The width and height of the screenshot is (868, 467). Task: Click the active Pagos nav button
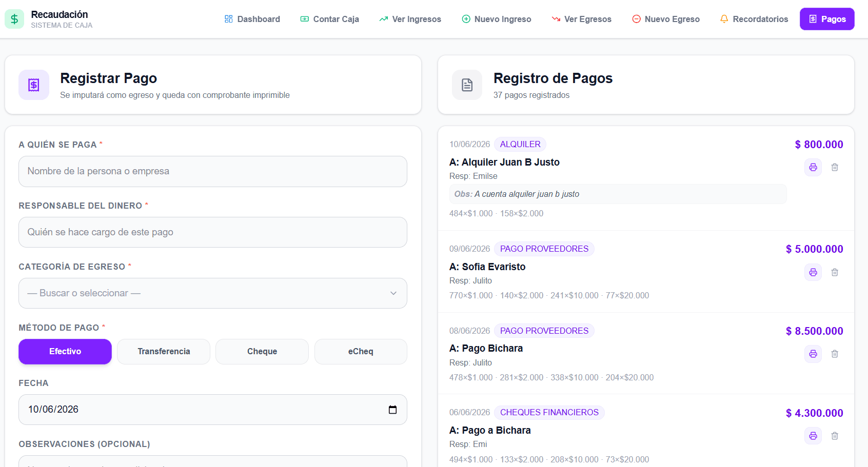tap(827, 19)
